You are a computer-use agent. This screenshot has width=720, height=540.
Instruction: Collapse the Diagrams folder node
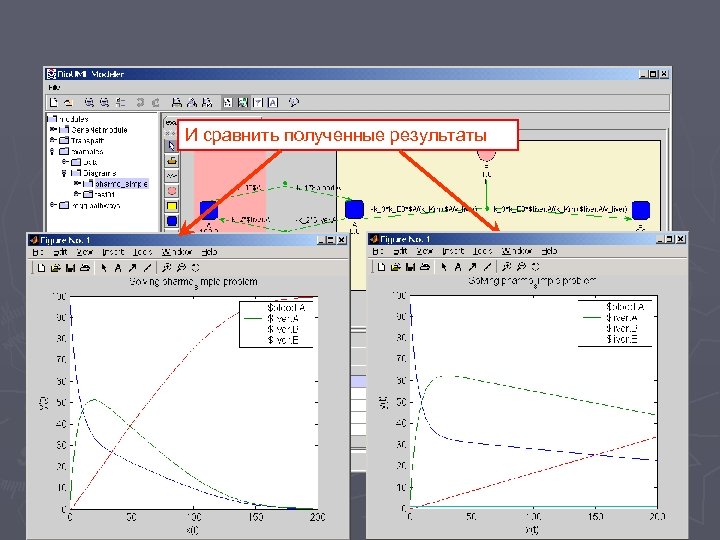pos(64,173)
